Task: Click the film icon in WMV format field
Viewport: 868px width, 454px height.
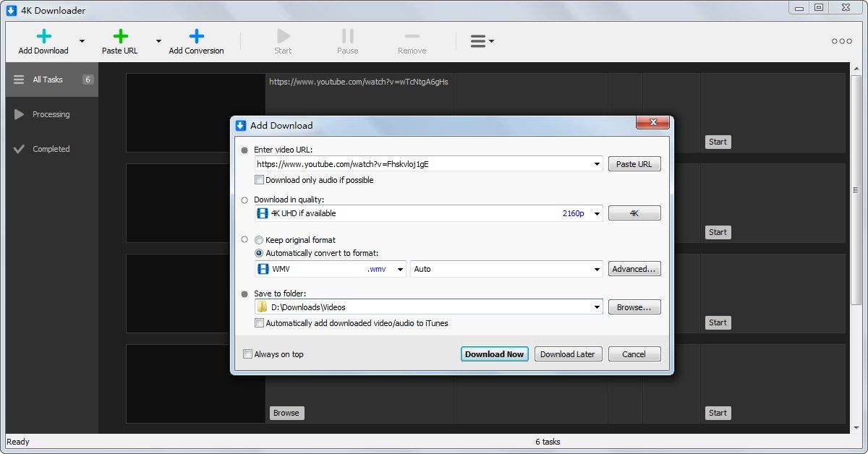Action: [263, 269]
